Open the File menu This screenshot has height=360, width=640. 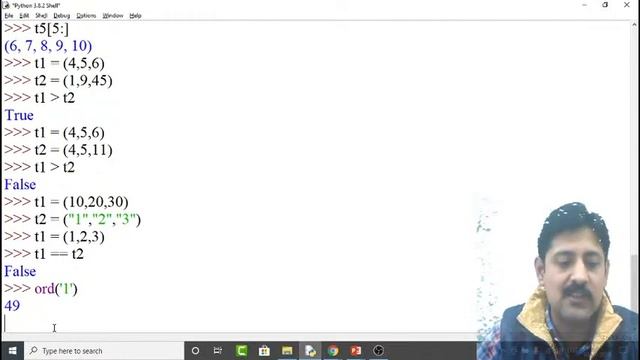coord(9,16)
